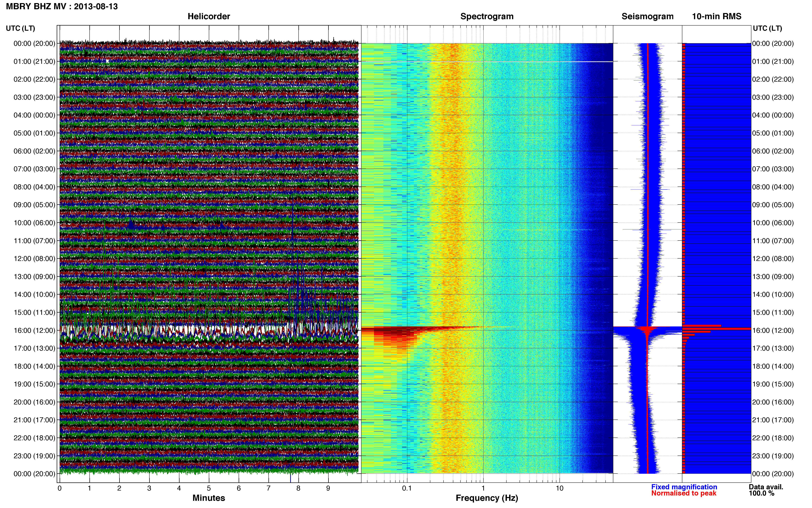Click the 100.0 % availability value
The image size is (812, 508).
pos(762,493)
